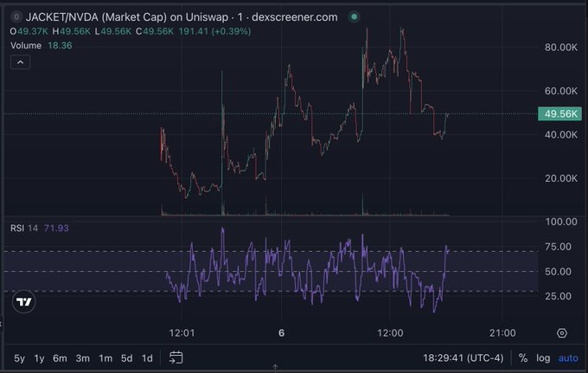Screen dimensions: 588x373
Task: Select the 5d time range
Action: coord(127,358)
